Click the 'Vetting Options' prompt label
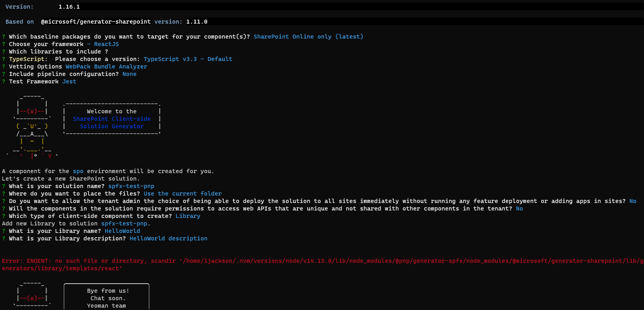The height and width of the screenshot is (310, 644). [x=35, y=66]
